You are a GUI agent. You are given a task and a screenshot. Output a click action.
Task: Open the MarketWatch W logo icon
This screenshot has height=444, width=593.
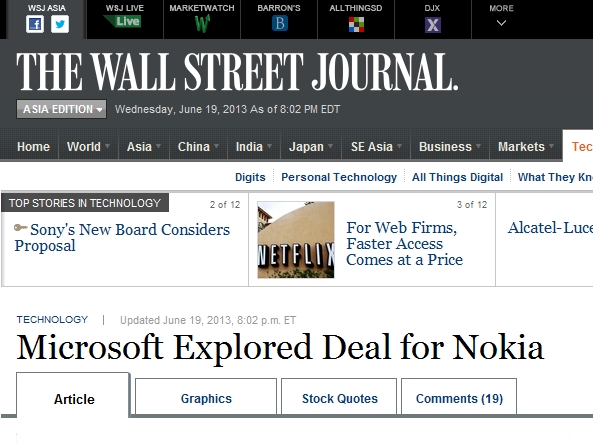tap(202, 24)
